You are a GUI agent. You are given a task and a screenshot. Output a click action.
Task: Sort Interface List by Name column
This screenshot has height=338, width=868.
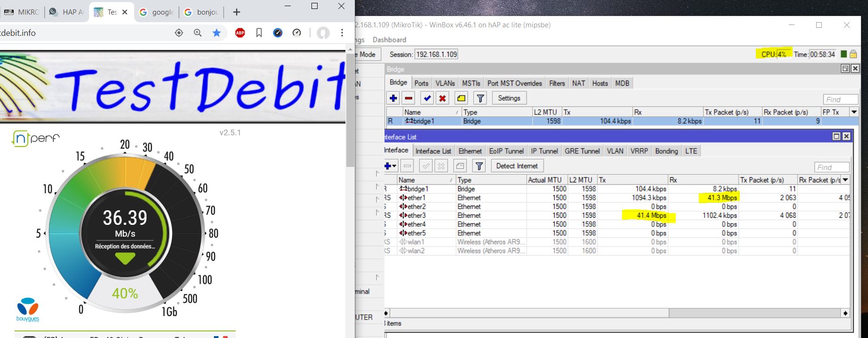426,180
